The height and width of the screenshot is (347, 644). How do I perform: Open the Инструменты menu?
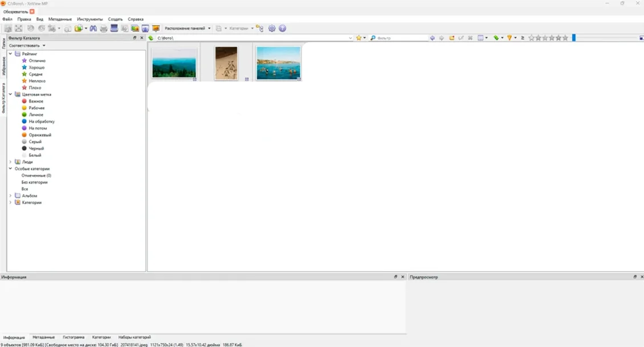(90, 19)
